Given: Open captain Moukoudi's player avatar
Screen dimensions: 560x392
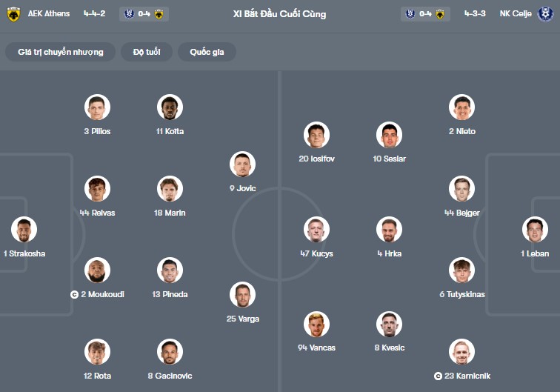Looking at the screenshot, I should (x=97, y=270).
